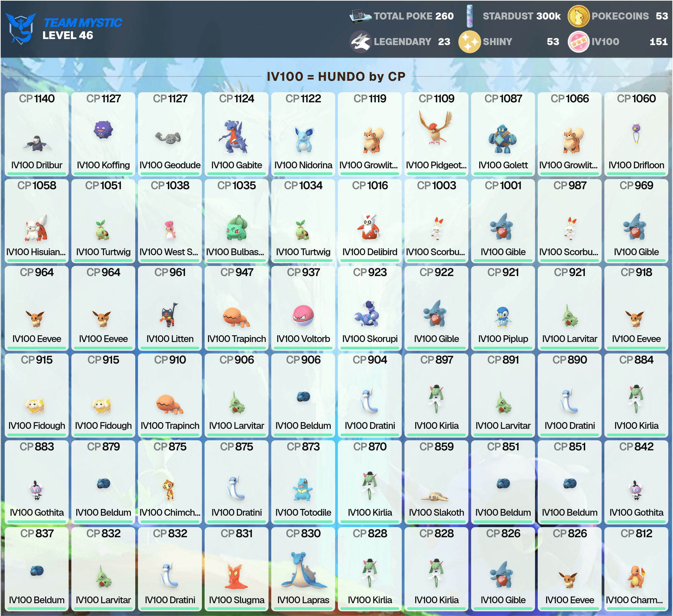Click the "IV100 Beldum" label under CP 837
The height and width of the screenshot is (616, 673).
[x=37, y=600]
